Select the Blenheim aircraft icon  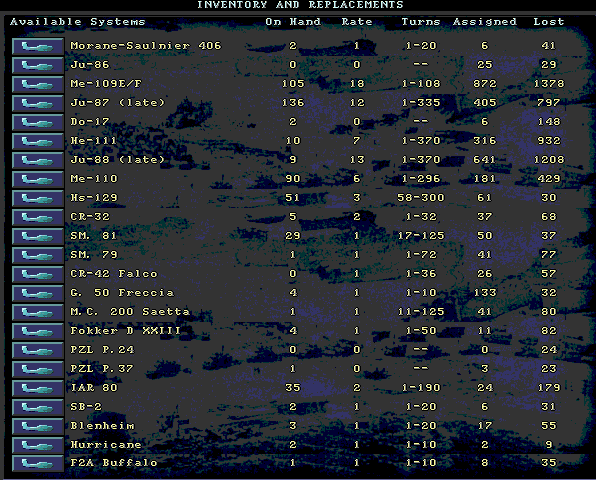[38, 426]
